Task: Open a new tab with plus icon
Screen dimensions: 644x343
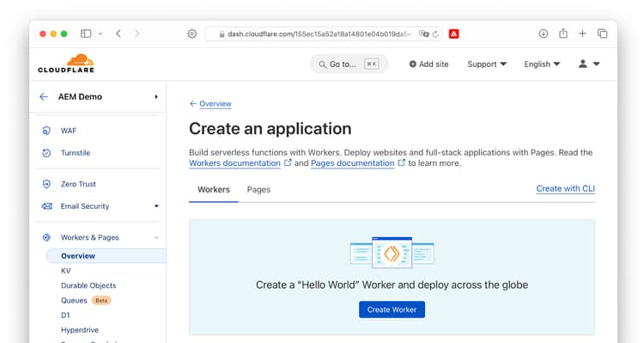Action: 582,34
